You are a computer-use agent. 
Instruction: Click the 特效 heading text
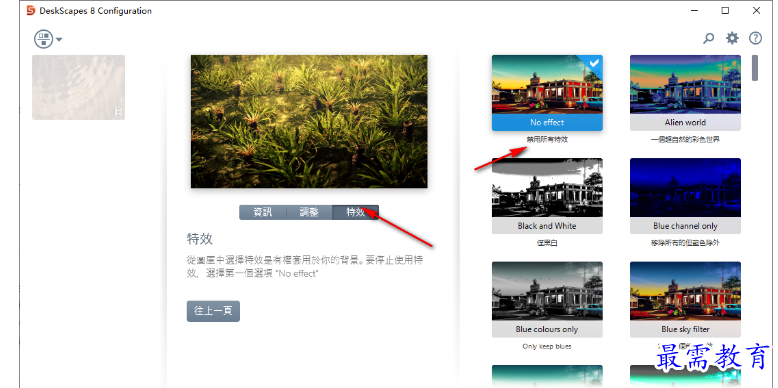pyautogui.click(x=200, y=239)
